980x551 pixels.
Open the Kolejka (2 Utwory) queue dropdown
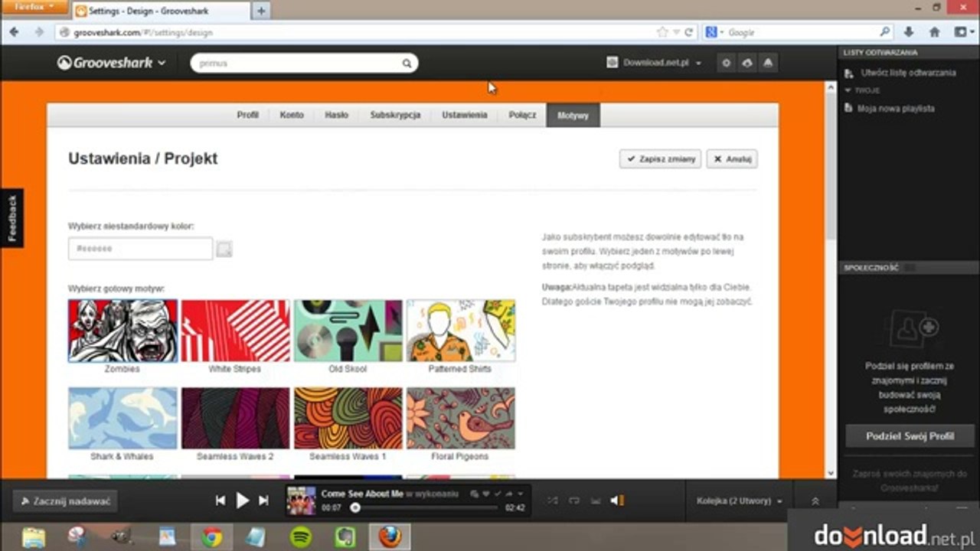(x=740, y=501)
